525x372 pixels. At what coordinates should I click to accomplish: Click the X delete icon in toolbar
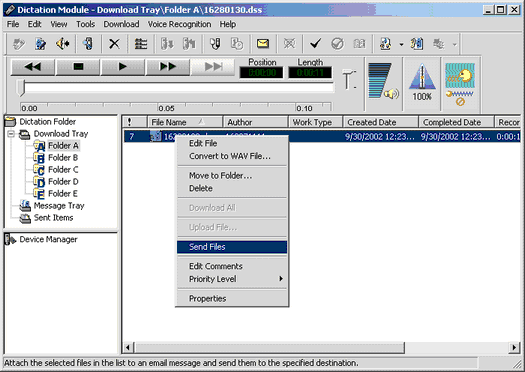pyautogui.click(x=115, y=44)
